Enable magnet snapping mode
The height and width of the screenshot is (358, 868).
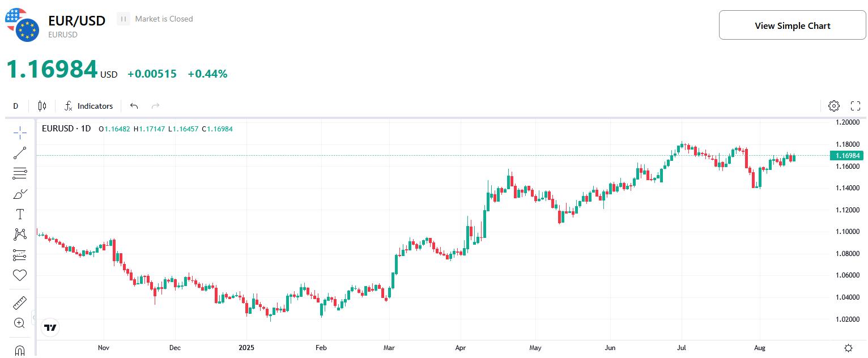[19, 350]
